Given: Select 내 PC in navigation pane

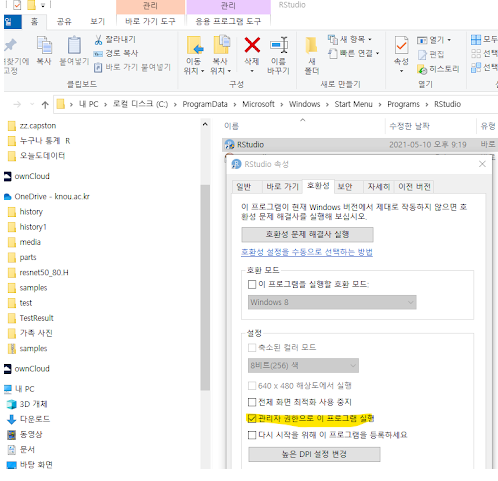Looking at the screenshot, I should point(24,389).
